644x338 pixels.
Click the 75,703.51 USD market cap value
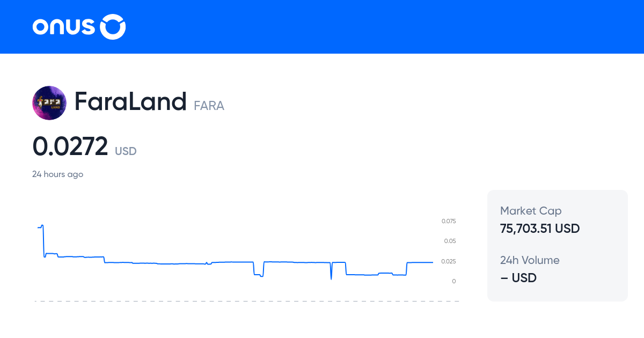click(540, 229)
